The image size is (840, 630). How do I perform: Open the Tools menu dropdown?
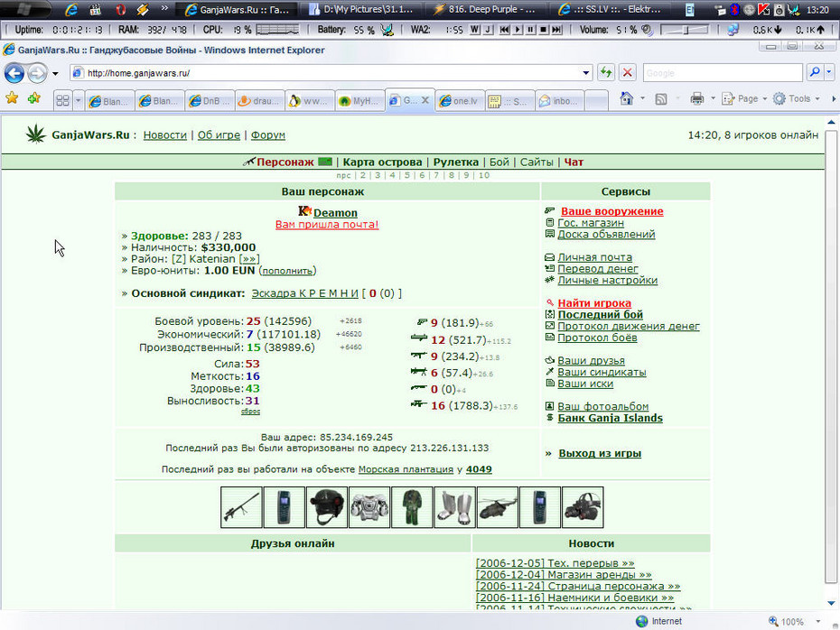(796, 99)
